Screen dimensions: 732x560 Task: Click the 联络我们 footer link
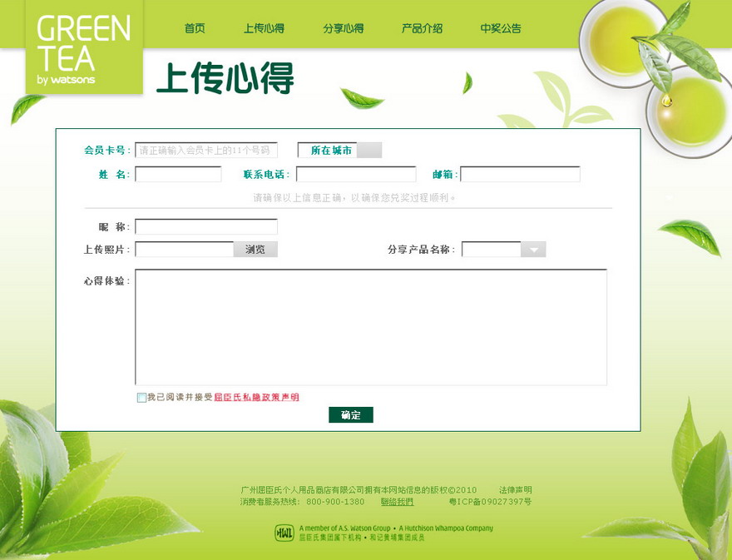pyautogui.click(x=398, y=502)
